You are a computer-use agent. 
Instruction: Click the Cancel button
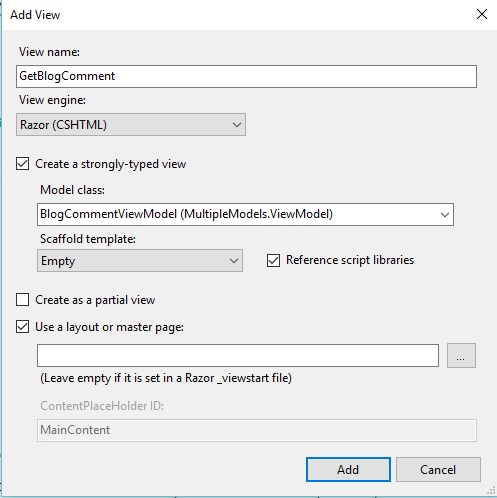438,470
